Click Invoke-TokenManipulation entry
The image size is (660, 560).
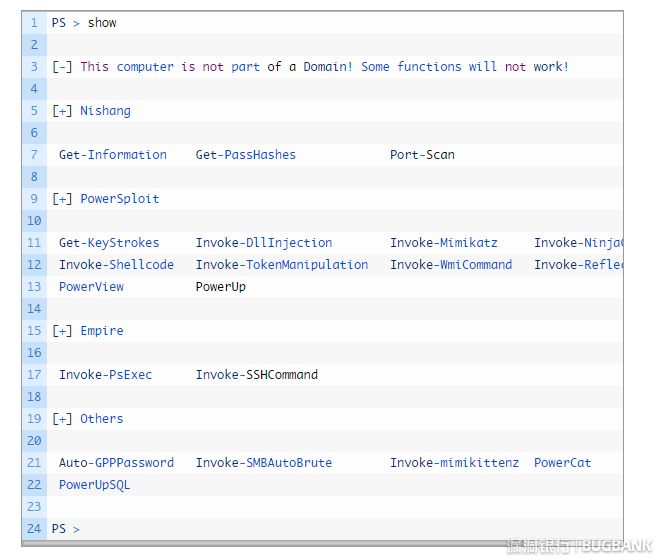(282, 264)
